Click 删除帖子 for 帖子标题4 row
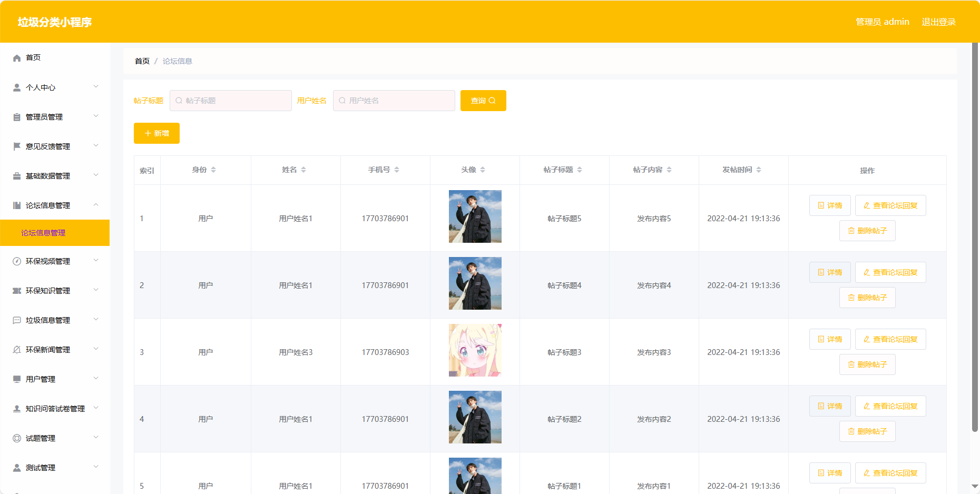 pyautogui.click(x=867, y=298)
